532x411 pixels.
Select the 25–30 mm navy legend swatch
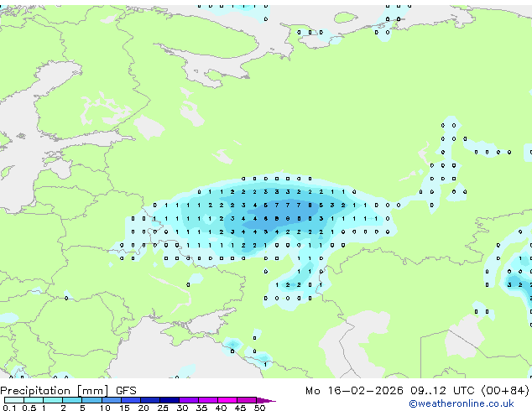(169, 400)
